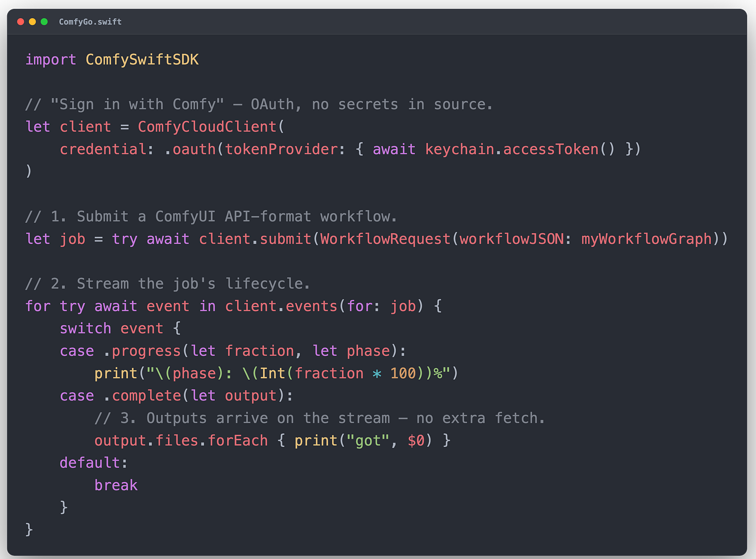The height and width of the screenshot is (559, 756).
Task: Select the .oauth enum case
Action: pyautogui.click(x=190, y=149)
